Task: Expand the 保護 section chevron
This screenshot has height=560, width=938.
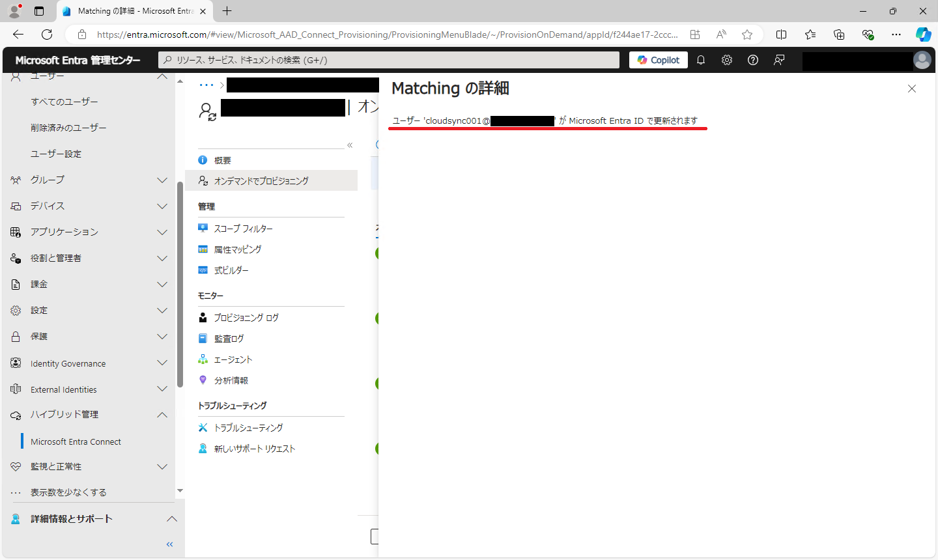Action: (x=162, y=336)
